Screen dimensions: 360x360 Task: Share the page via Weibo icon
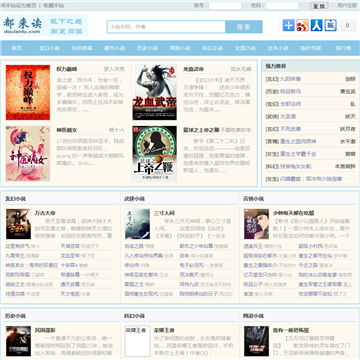coord(302,25)
